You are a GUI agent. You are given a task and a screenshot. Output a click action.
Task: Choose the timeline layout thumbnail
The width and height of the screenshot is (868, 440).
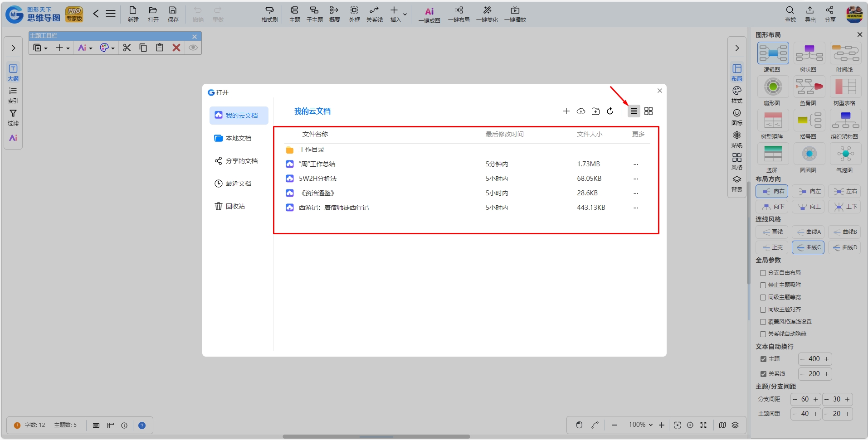[x=845, y=53]
